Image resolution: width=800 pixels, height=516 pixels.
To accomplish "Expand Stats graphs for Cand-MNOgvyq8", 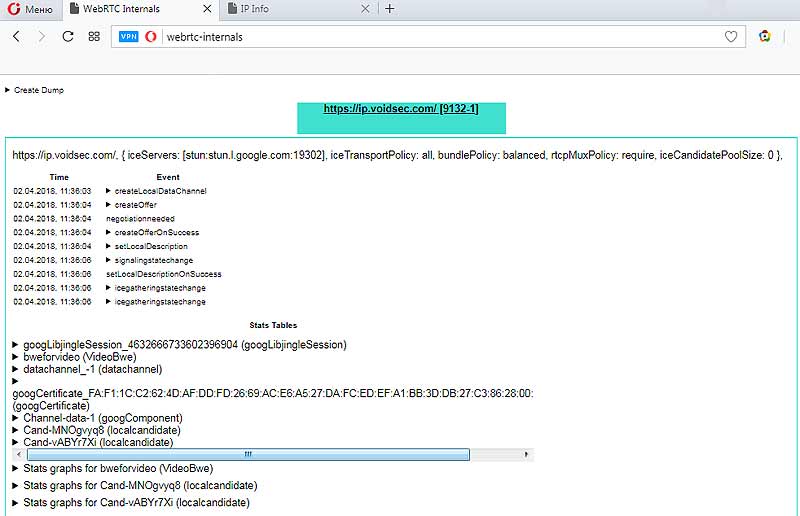I will (135, 485).
